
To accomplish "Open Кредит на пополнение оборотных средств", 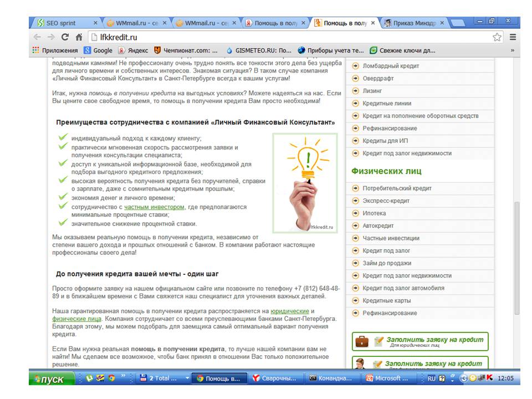I will click(x=421, y=116).
